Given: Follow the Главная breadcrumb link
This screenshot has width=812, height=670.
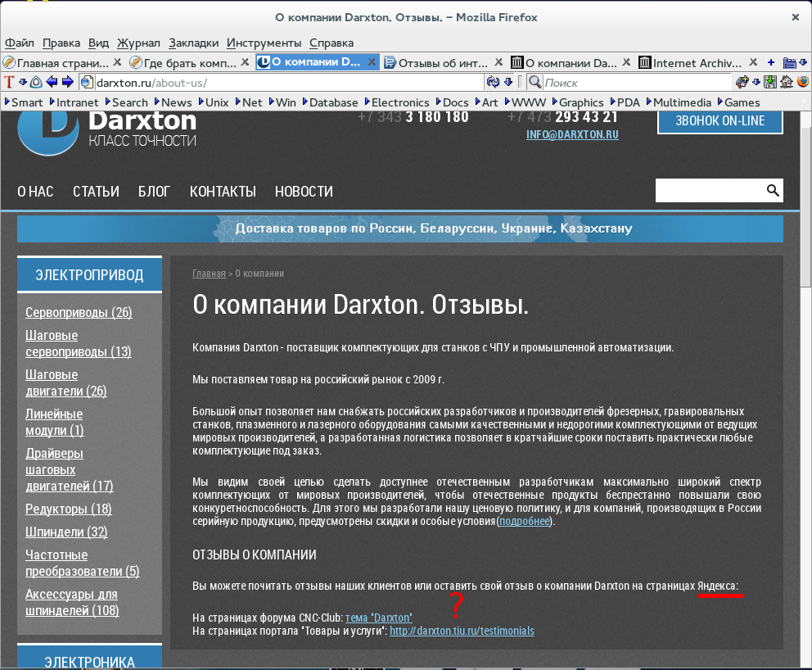Looking at the screenshot, I should click(x=209, y=274).
